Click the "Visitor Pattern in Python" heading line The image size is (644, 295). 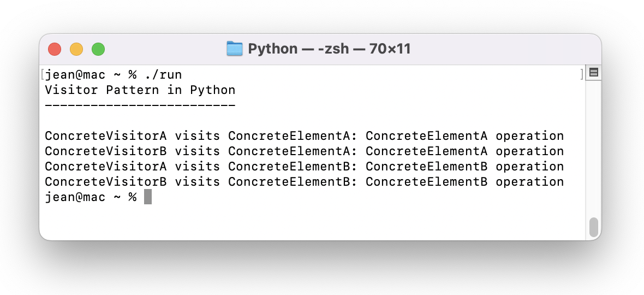point(140,90)
